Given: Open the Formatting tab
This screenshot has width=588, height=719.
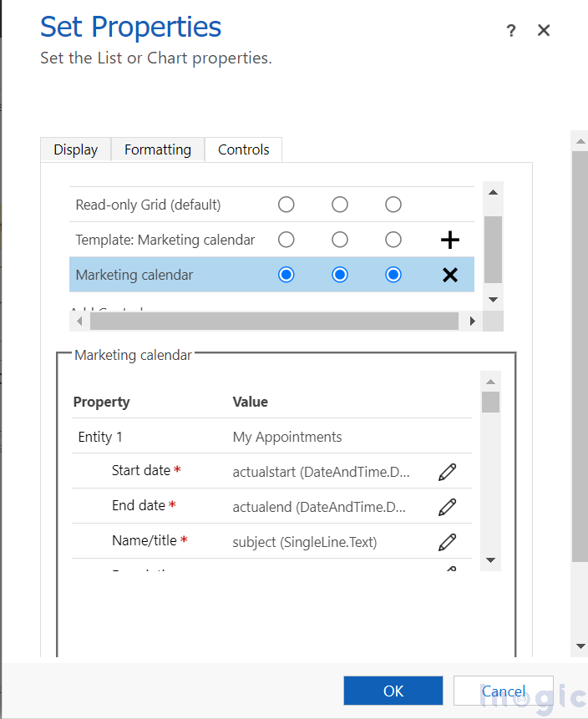Looking at the screenshot, I should 158,149.
